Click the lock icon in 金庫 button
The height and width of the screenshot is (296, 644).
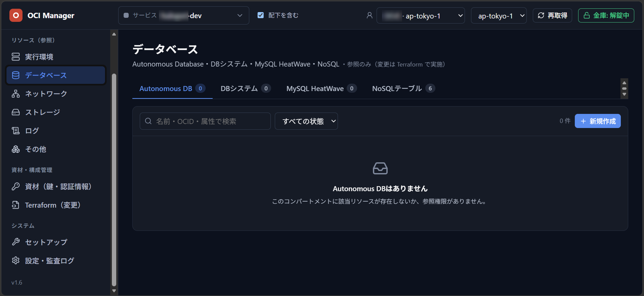pos(587,15)
